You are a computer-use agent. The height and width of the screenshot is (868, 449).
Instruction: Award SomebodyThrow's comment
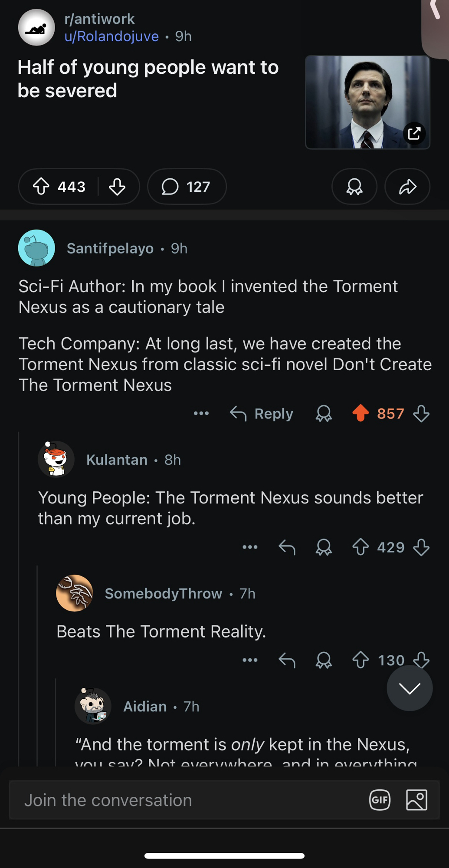point(324,660)
